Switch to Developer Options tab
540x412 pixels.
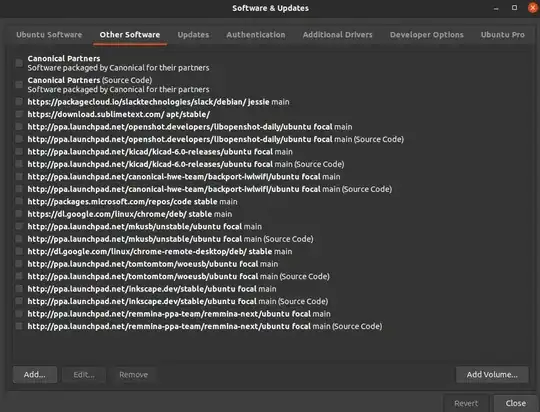tap(427, 35)
